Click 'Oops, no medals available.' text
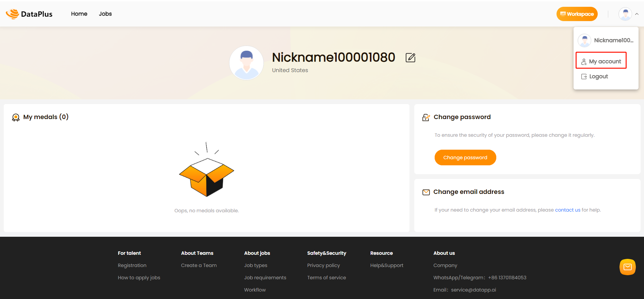Screen dimensions: 644x299 (207, 211)
